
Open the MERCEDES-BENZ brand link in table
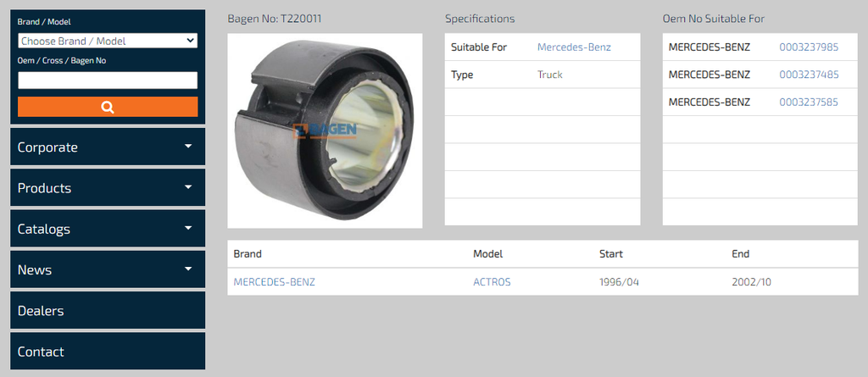coord(274,282)
